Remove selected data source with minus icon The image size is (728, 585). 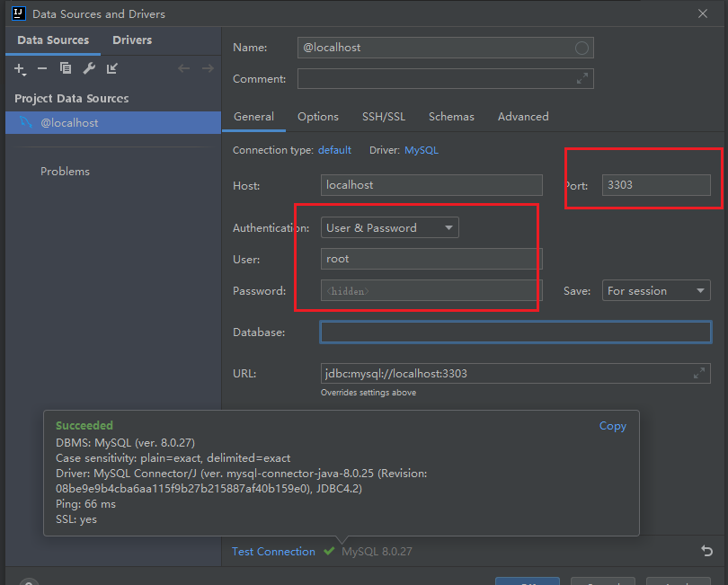[42, 68]
